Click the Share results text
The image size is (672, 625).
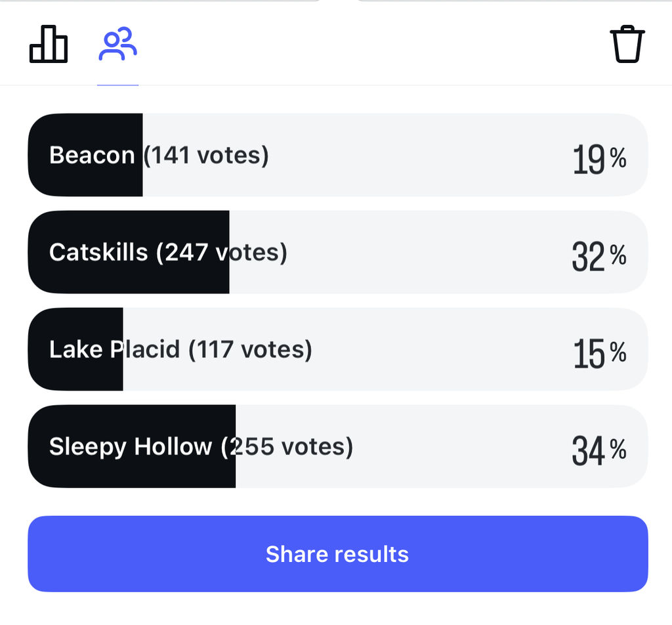tap(337, 553)
